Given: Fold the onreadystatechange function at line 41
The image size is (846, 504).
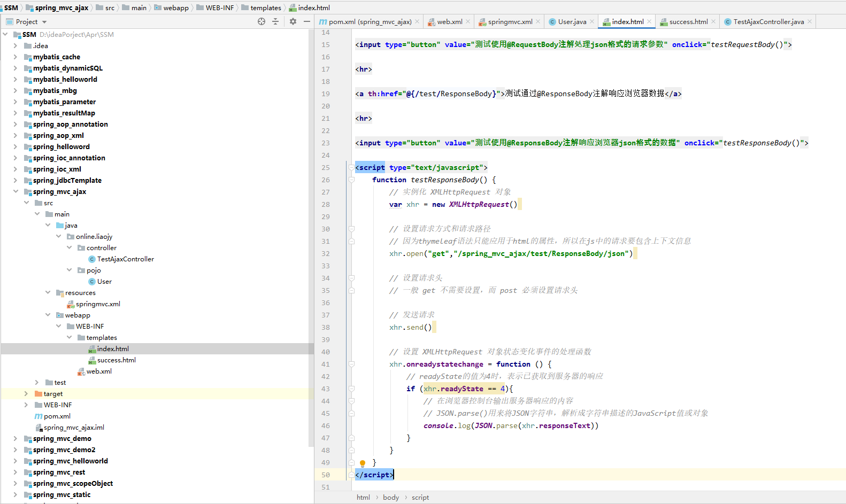Looking at the screenshot, I should point(351,364).
